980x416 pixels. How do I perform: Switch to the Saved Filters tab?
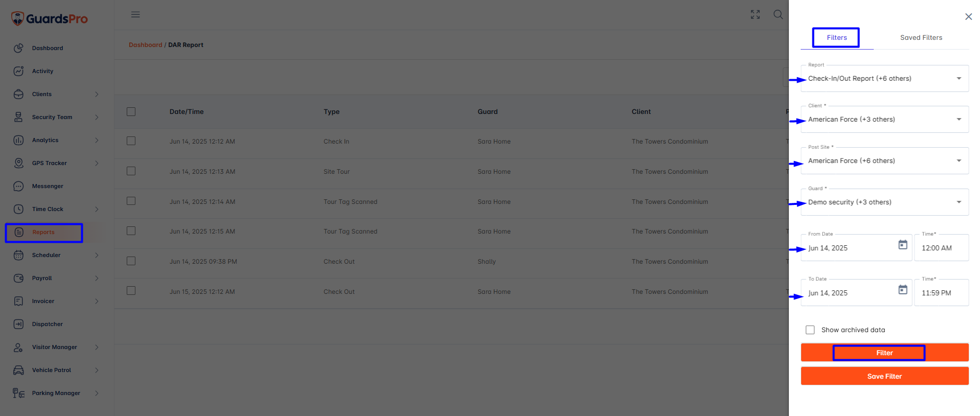click(921, 38)
